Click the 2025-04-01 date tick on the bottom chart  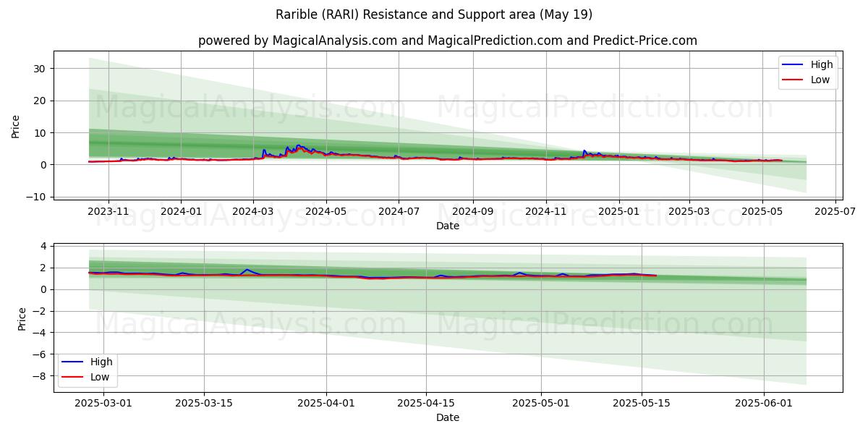click(325, 404)
